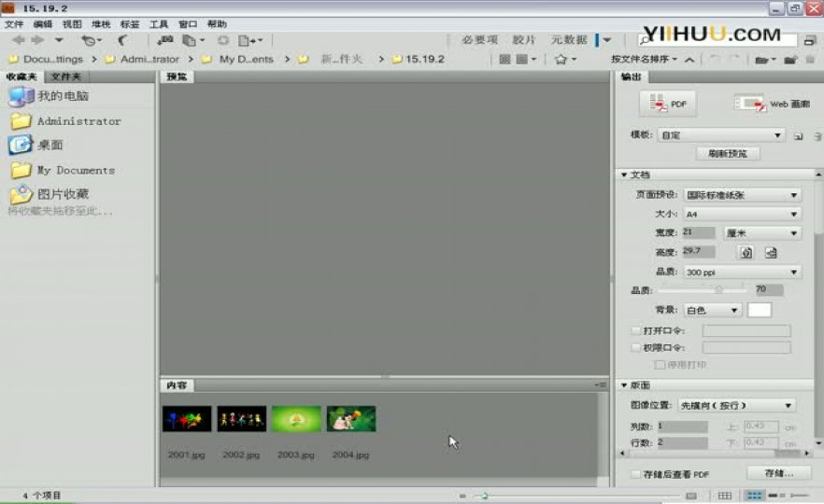
Task: Click the output page-with-arrow toolbar icon
Action: tap(250, 40)
